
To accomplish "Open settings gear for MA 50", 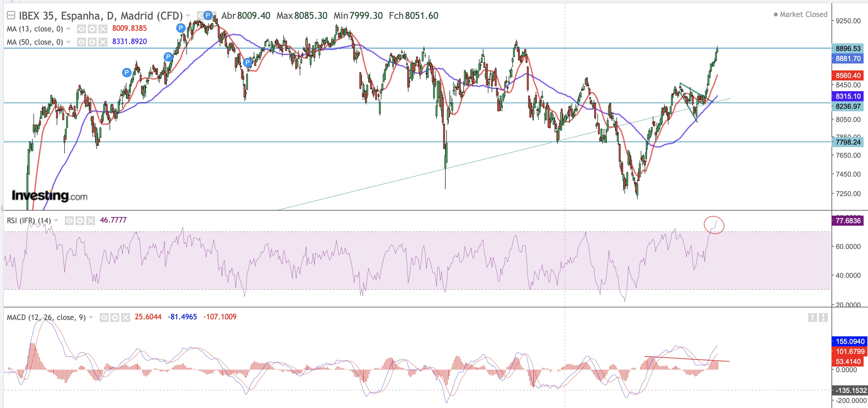I will click(x=92, y=42).
